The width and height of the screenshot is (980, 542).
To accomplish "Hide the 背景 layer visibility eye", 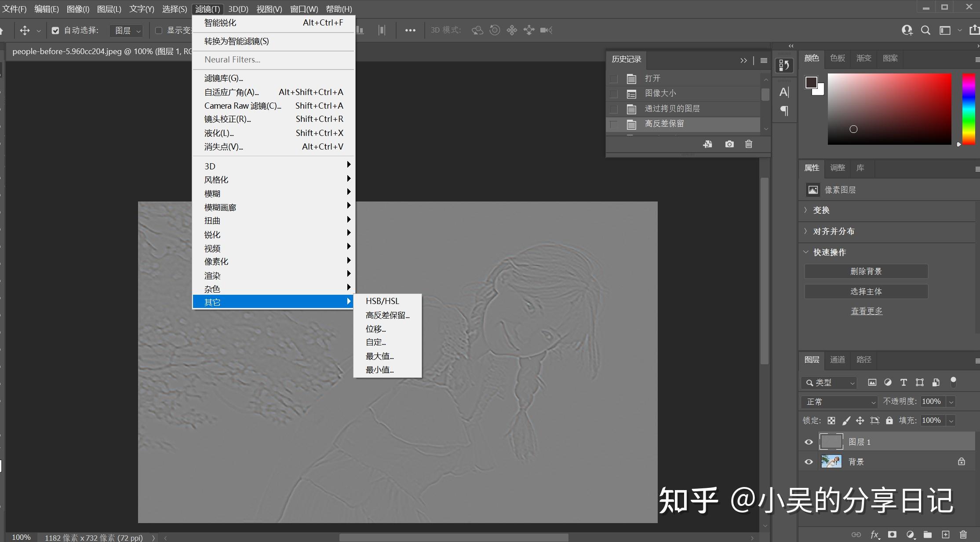I will [x=809, y=461].
